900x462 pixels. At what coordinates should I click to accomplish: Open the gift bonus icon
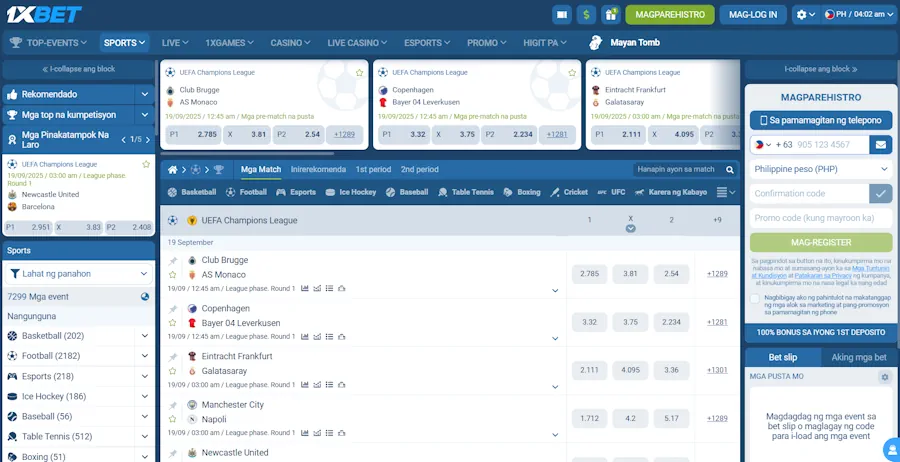tap(611, 15)
